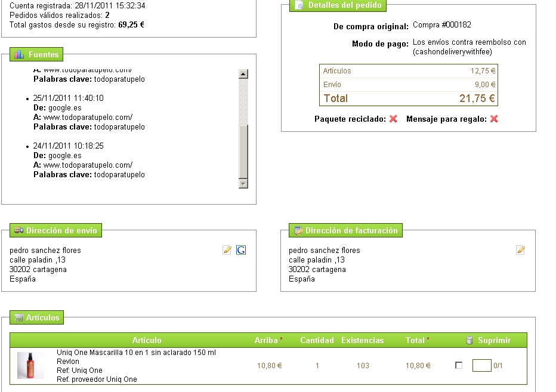Open shipping address in Google Maps icon

[241, 250]
